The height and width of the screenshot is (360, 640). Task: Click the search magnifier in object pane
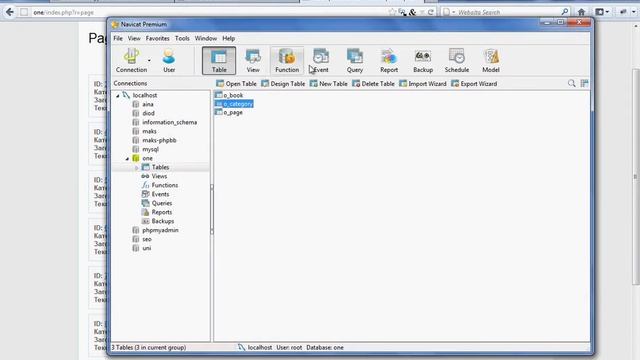pyautogui.click(x=571, y=83)
